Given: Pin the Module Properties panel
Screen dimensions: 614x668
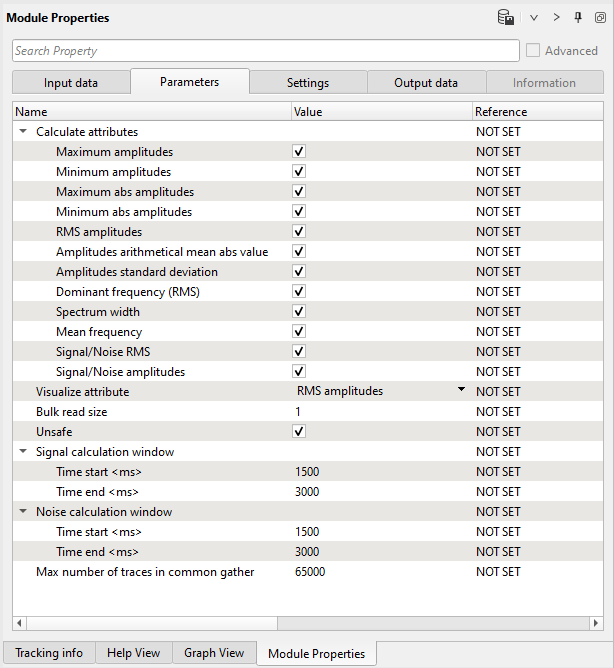Looking at the screenshot, I should point(577,18).
